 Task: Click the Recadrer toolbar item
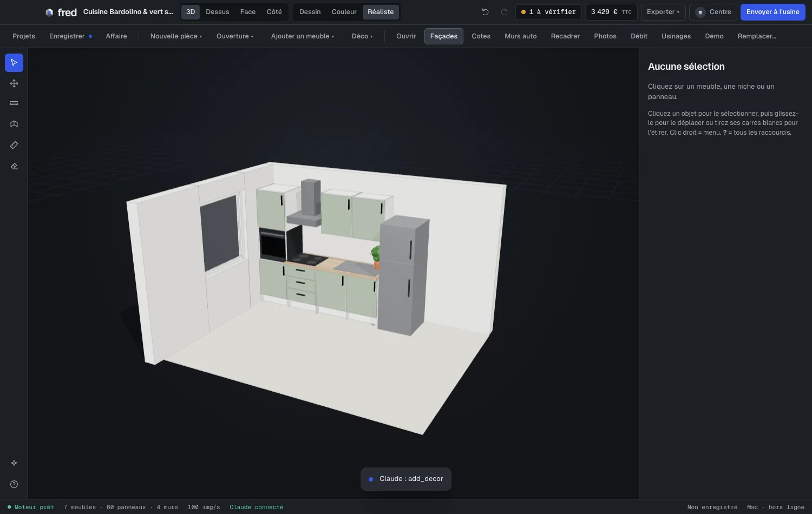(565, 36)
